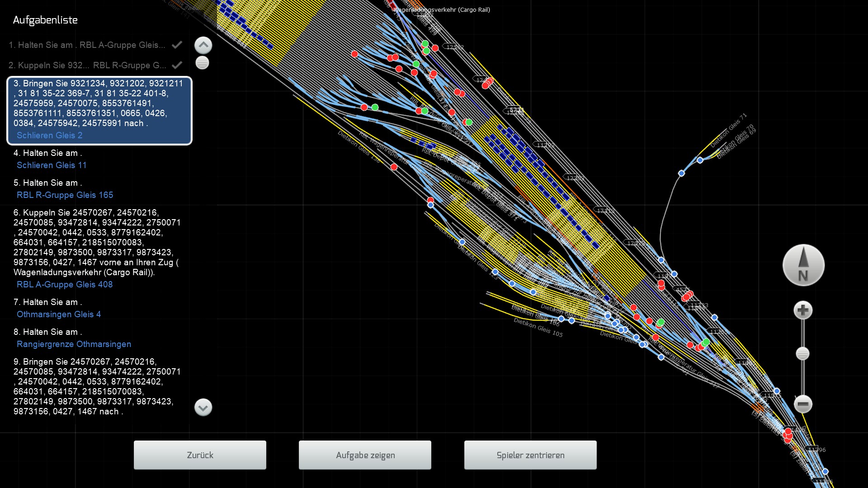Screen dimensions: 868x488
Task: Click the north compass icon
Action: (803, 265)
